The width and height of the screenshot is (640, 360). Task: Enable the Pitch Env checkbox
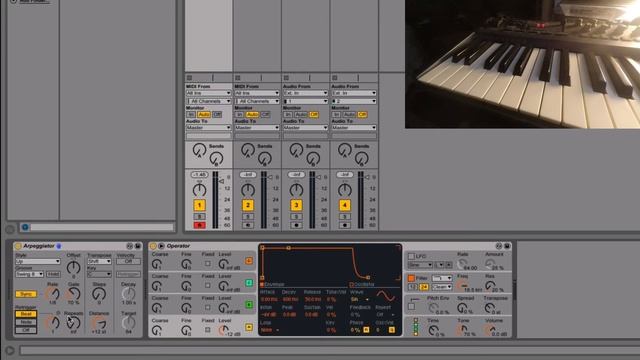point(411,307)
